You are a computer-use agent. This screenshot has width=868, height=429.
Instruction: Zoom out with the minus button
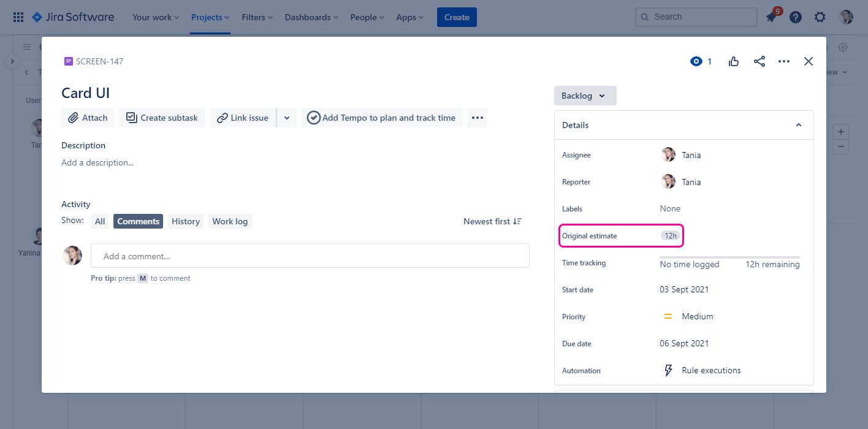tap(841, 146)
